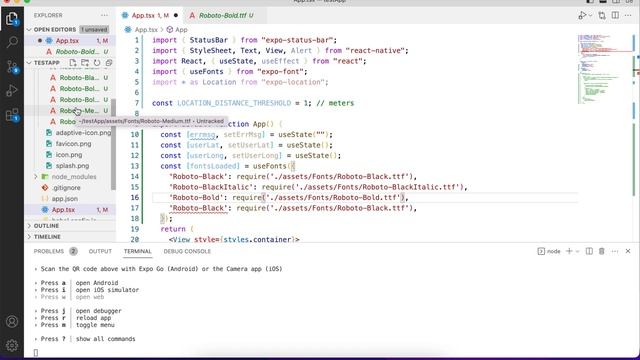The height and width of the screenshot is (360, 640).
Task: Close the bottom panel
Action: [628, 251]
